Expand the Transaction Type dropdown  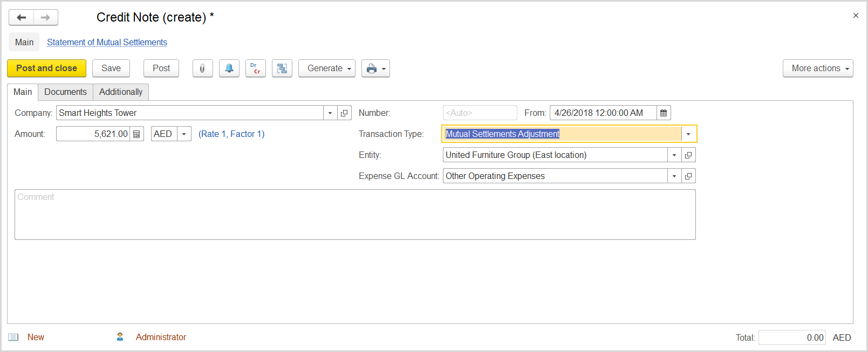click(x=688, y=134)
